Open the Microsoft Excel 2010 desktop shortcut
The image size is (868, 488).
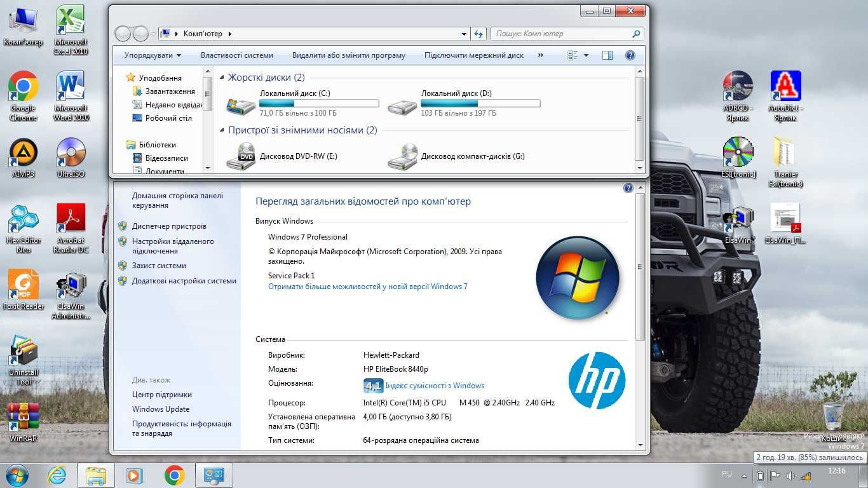71,30
